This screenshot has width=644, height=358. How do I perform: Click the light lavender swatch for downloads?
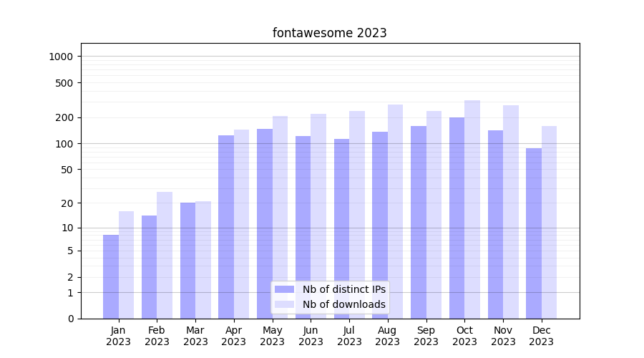point(284,304)
